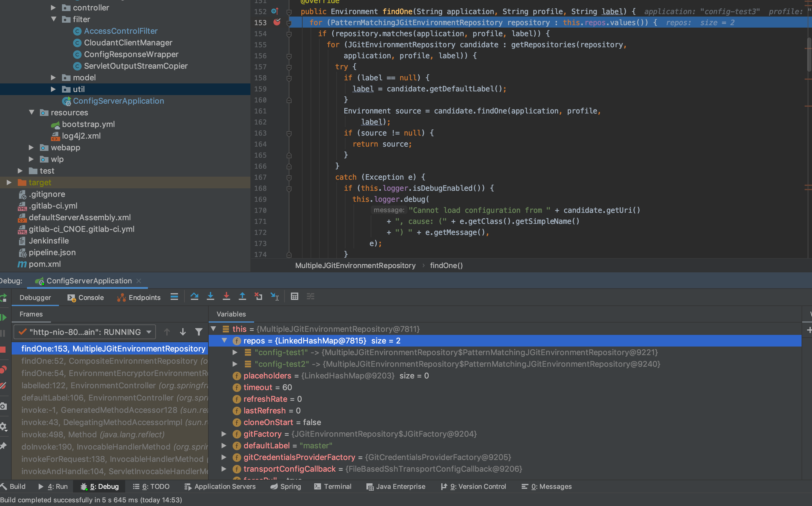
Task: Click the red Force Step Into icon
Action: pyautogui.click(x=226, y=297)
